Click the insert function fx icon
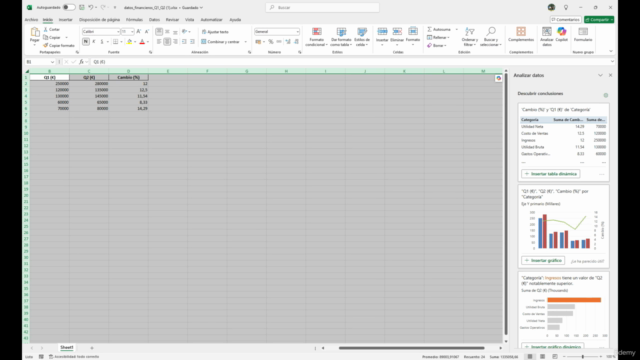Image resolution: width=640 pixels, height=360 pixels. (82, 62)
